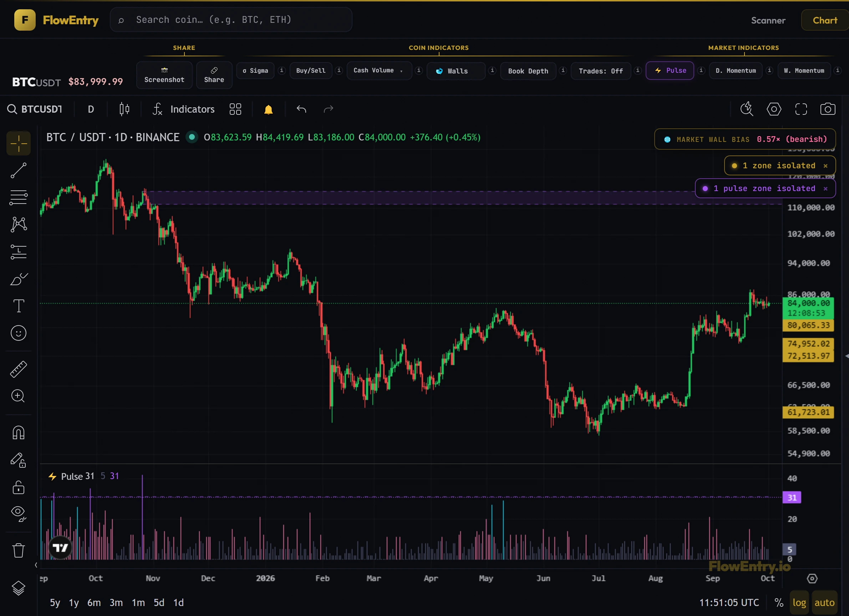
Task: Focus the Search coin input field
Action: [231, 20]
